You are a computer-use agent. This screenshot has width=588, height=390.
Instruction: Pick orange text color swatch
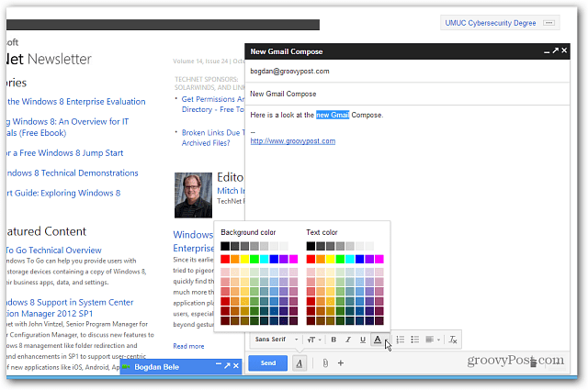coord(321,259)
